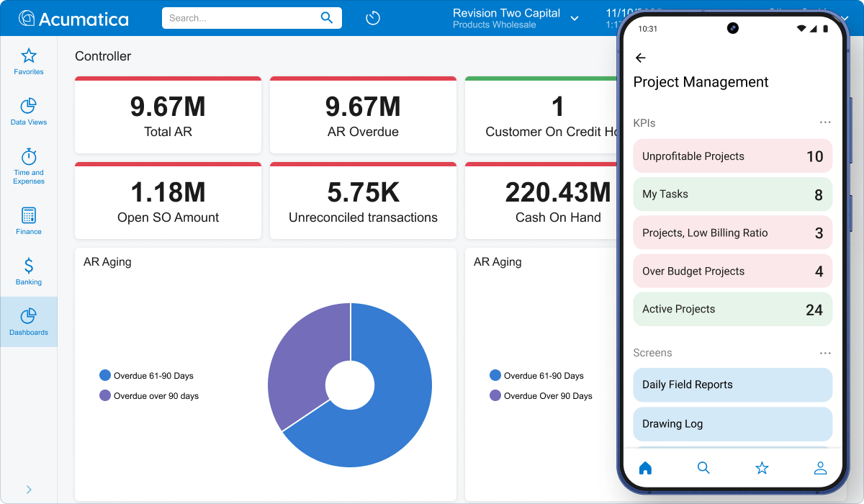Click the timer icon beside the search bar
This screenshot has width=864, height=504.
coord(372,17)
